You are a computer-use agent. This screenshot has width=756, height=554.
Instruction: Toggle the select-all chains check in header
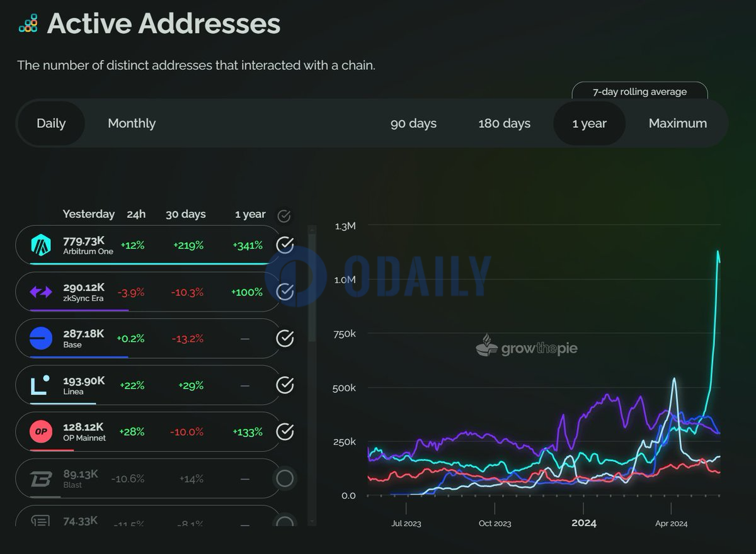(284, 216)
